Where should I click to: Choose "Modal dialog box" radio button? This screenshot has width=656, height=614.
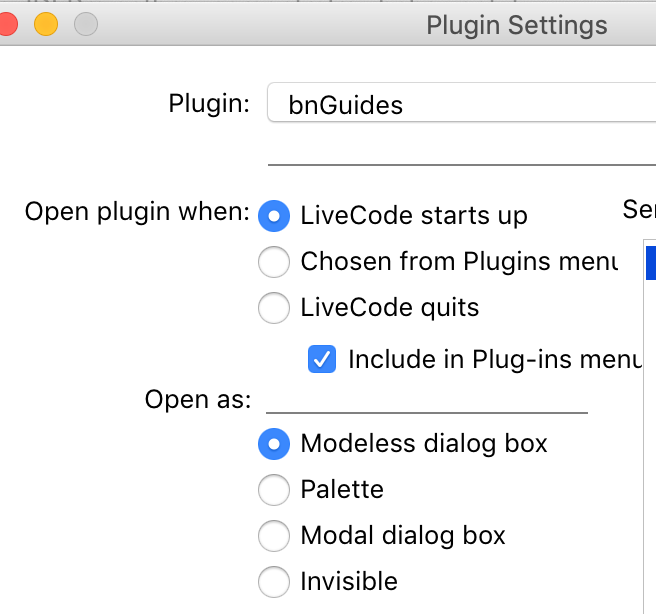coord(274,535)
